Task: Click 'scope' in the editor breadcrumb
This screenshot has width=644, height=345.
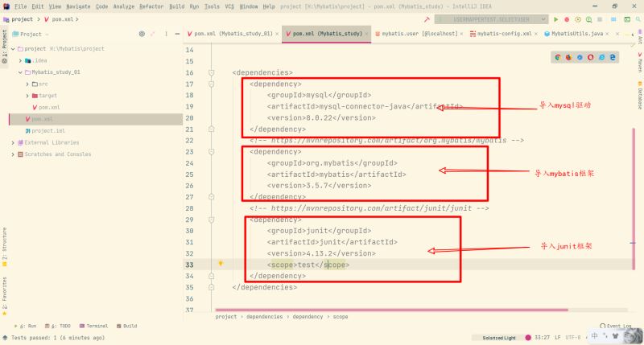Action: pos(340,317)
